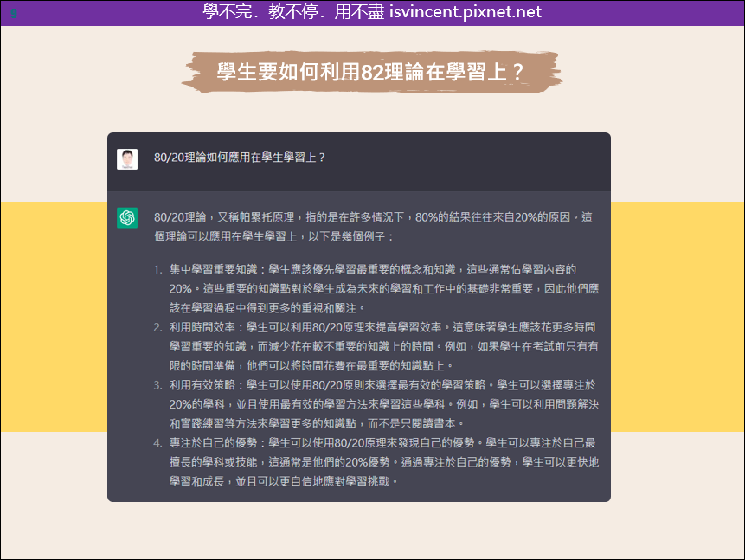Click the line 個理論可以應用在學生學習上
The image size is (745, 560).
click(x=274, y=237)
